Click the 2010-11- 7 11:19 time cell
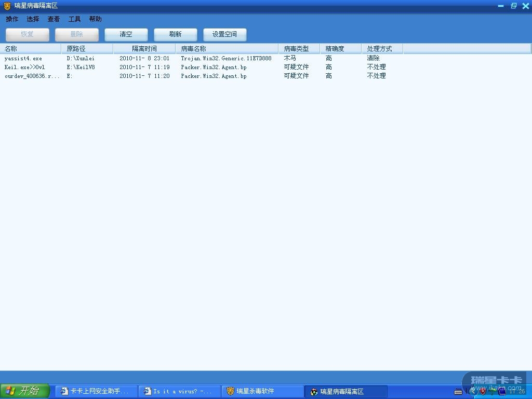The image size is (532, 399). [144, 67]
